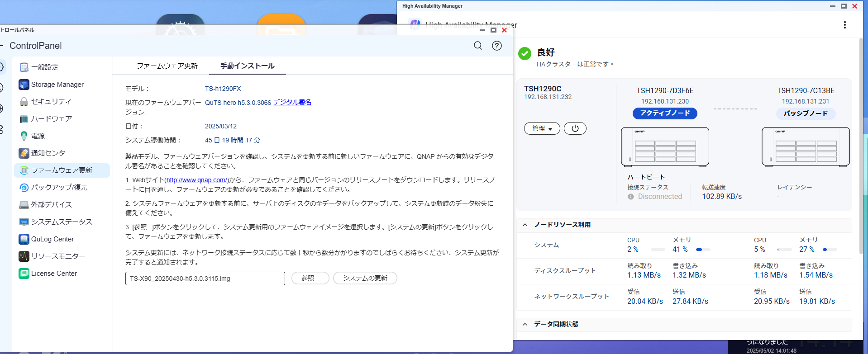868x354 pixels.
Task: Click the システムの更新 button
Action: (x=365, y=278)
